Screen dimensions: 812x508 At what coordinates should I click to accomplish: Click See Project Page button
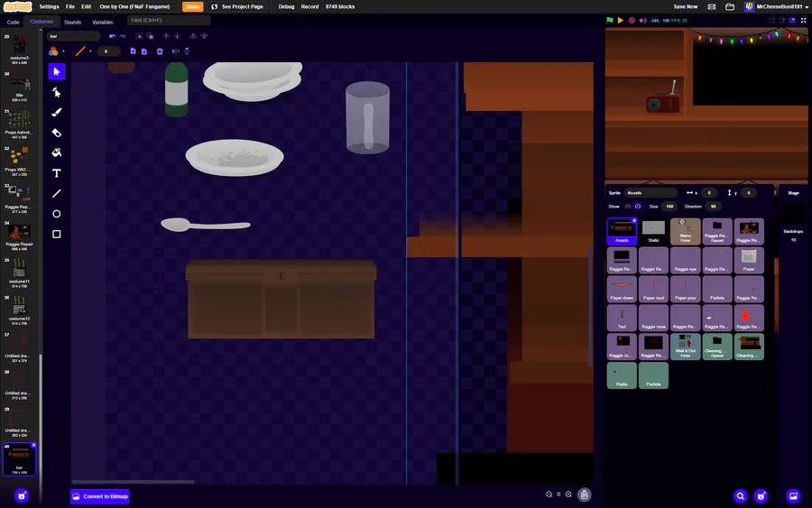coord(237,6)
